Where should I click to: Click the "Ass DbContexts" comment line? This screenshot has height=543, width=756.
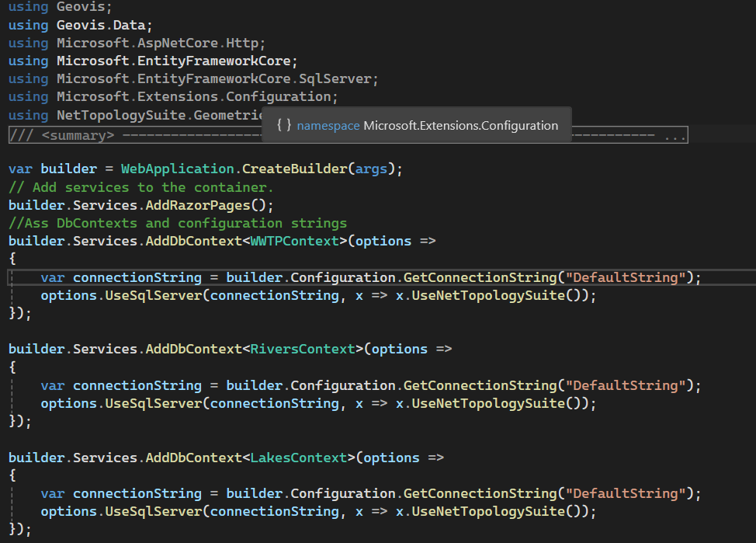[177, 223]
